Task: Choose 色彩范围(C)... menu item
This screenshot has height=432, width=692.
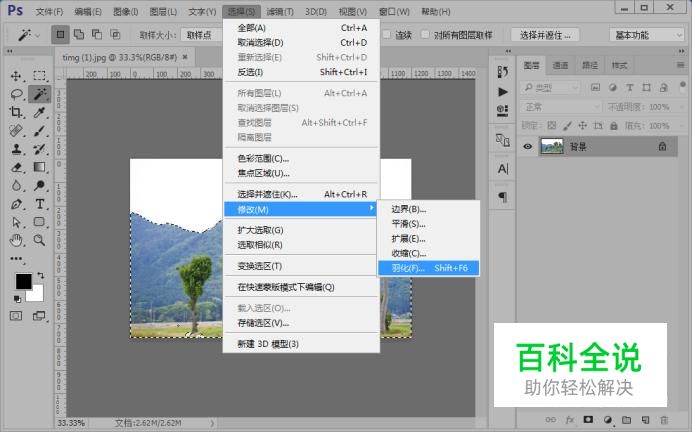Action: (302, 158)
